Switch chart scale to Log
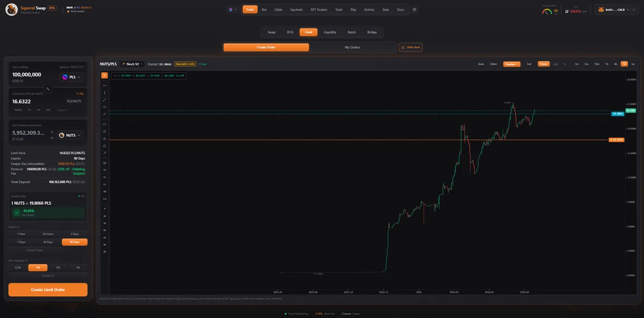Viewport: 644px width, 318px height. click(x=555, y=64)
